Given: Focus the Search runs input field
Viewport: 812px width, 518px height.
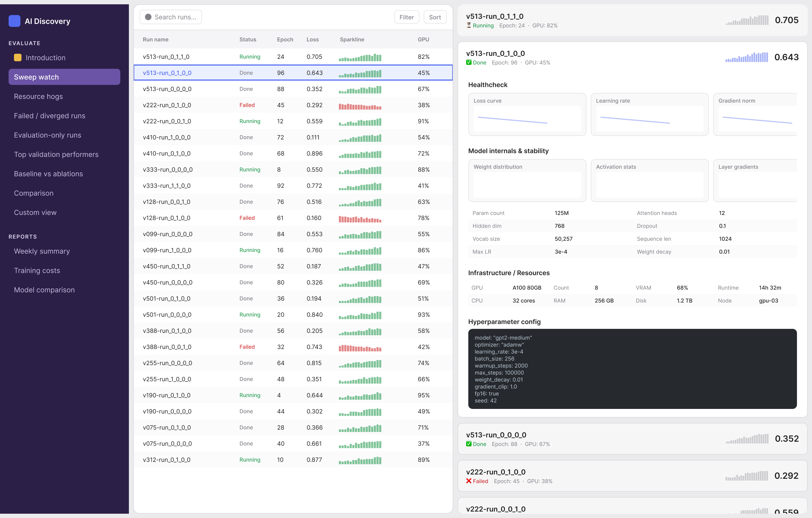Looking at the screenshot, I should [x=171, y=17].
